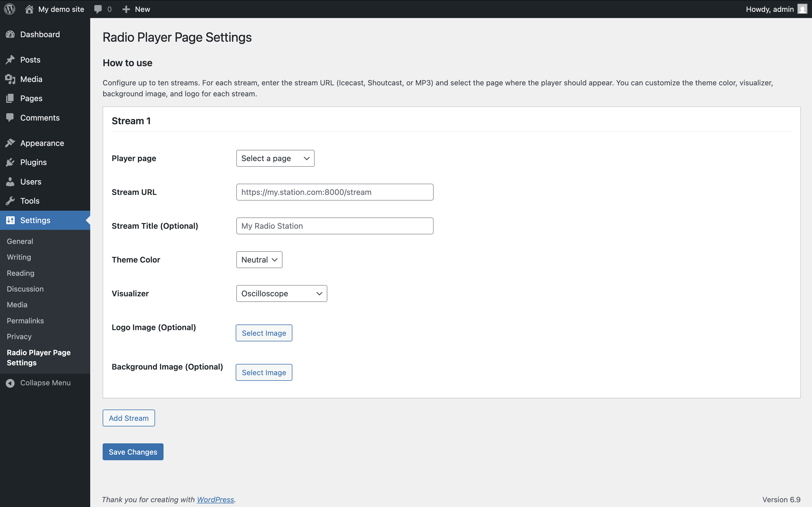Open the Theme Color dropdown

[259, 259]
